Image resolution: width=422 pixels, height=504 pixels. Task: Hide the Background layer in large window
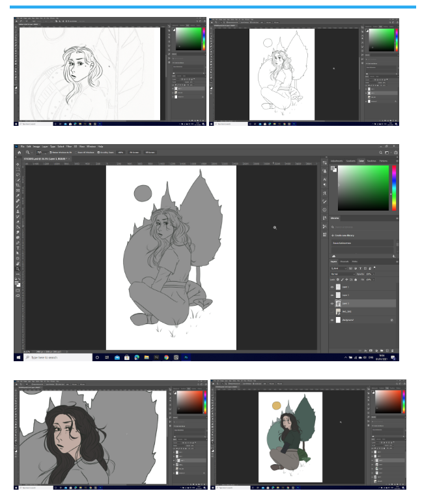tap(332, 320)
